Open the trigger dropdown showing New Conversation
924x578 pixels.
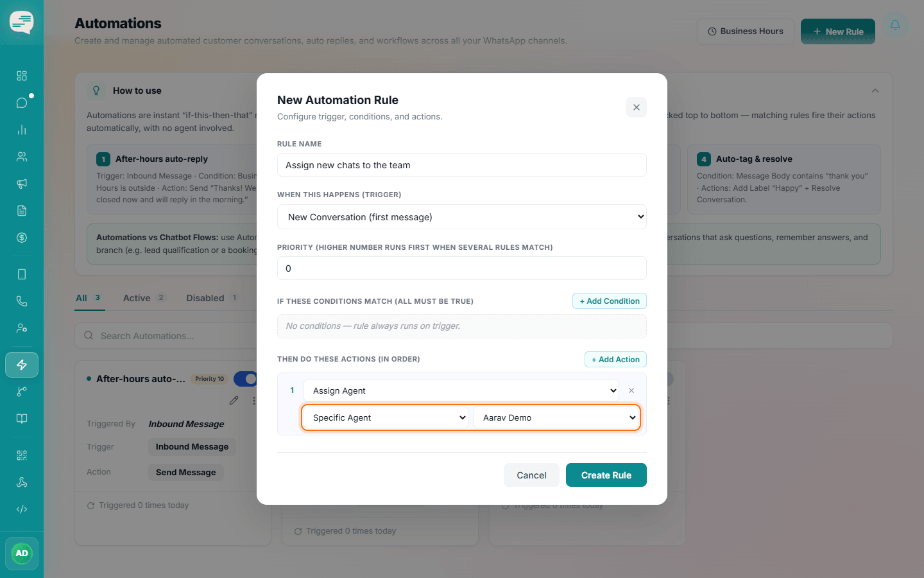[x=462, y=217]
